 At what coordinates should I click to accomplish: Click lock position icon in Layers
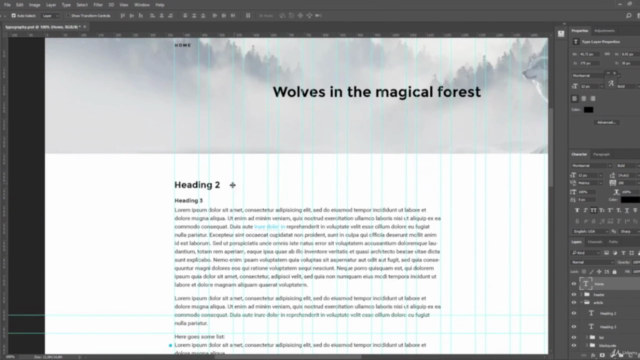599,271
